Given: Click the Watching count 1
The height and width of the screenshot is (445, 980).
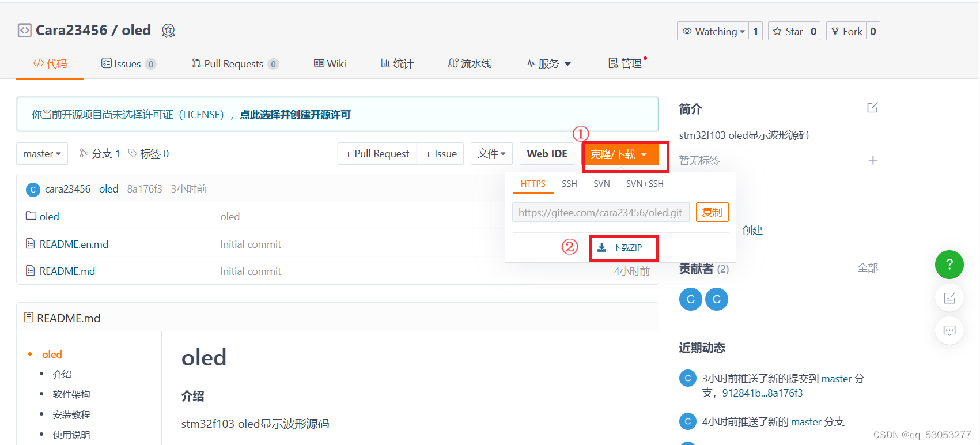Looking at the screenshot, I should (755, 31).
